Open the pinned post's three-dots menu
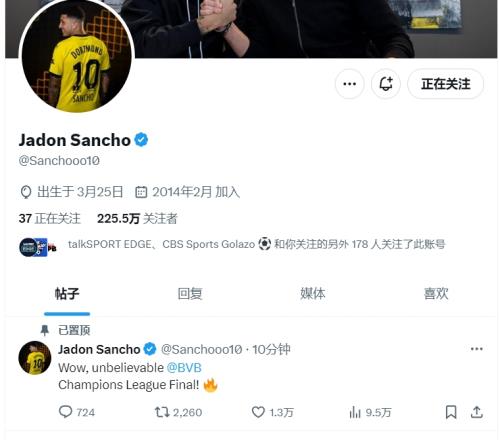 (x=477, y=349)
